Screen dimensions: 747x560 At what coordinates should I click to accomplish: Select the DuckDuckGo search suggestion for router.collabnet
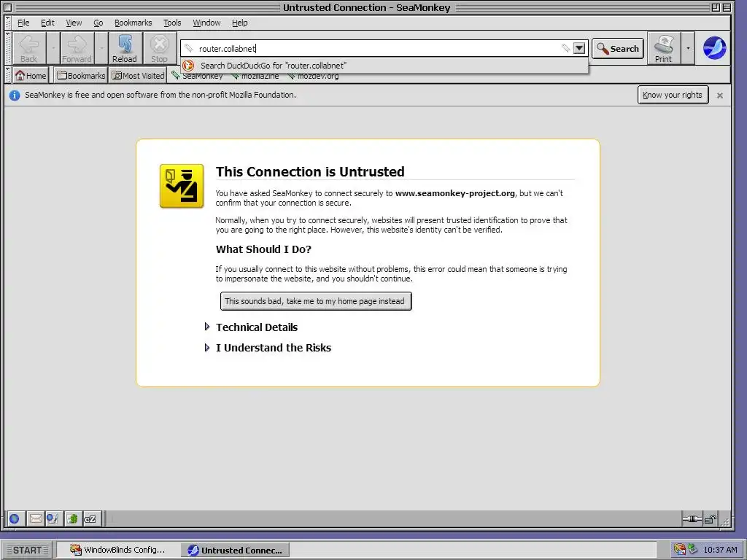(x=384, y=66)
